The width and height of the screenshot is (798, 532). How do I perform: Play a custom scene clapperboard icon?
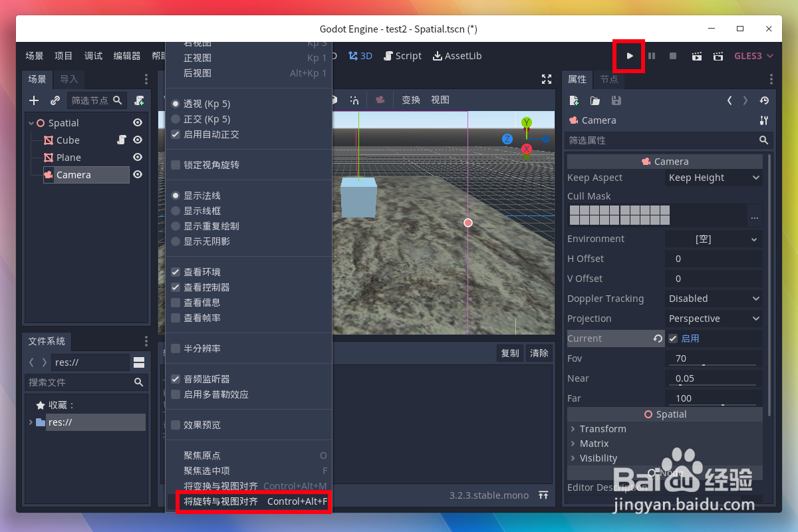click(x=718, y=57)
